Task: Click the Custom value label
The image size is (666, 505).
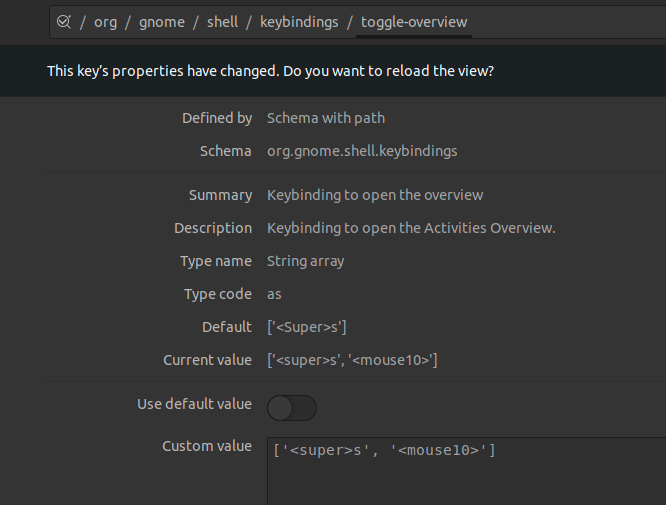Action: (x=207, y=446)
